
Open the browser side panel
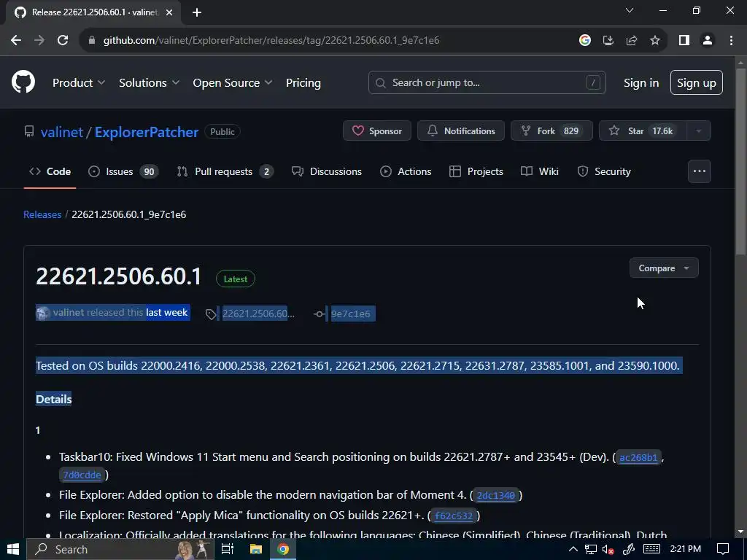(x=684, y=41)
